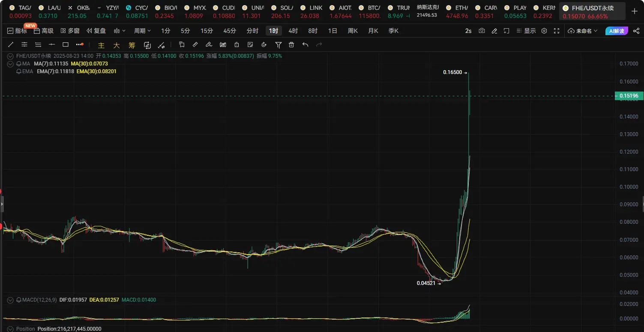Click the share icon at top right
Screen dimensions: 644x332
pos(636,31)
